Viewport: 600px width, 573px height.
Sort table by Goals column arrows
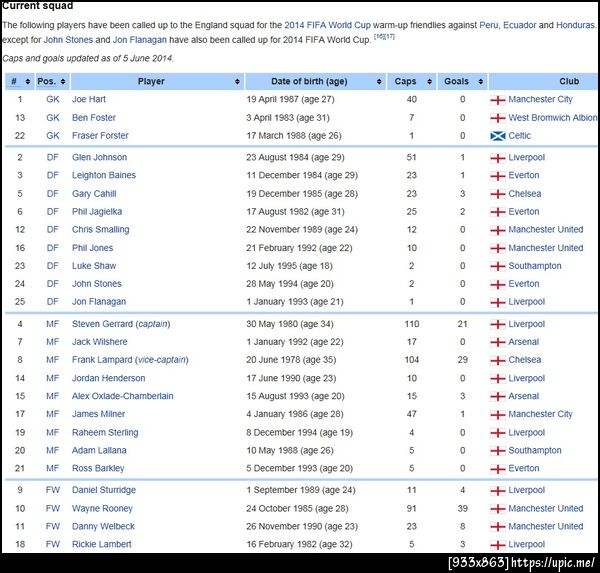point(481,82)
